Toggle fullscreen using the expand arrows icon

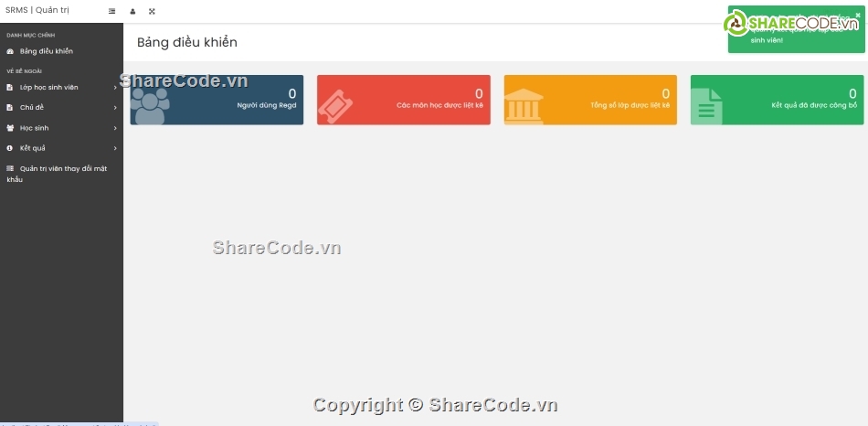[152, 11]
